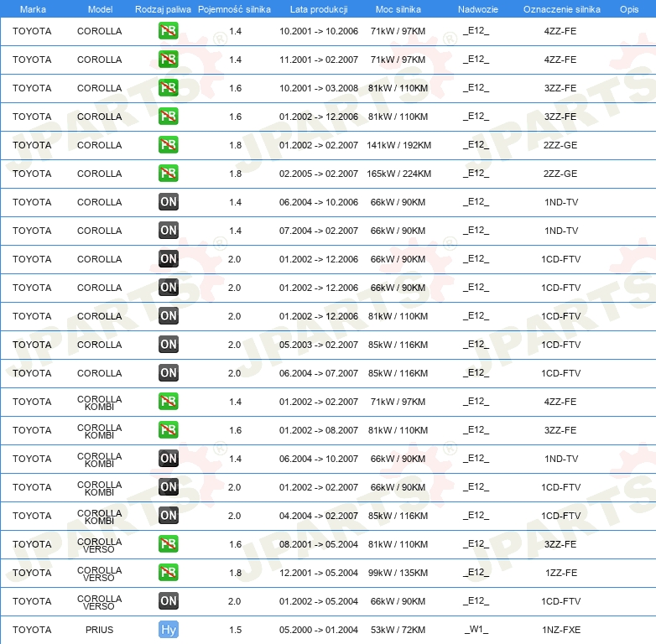This screenshot has width=656, height=644.
Task: Click date range 08.2001 -> 05.2004
Action: tap(319, 544)
